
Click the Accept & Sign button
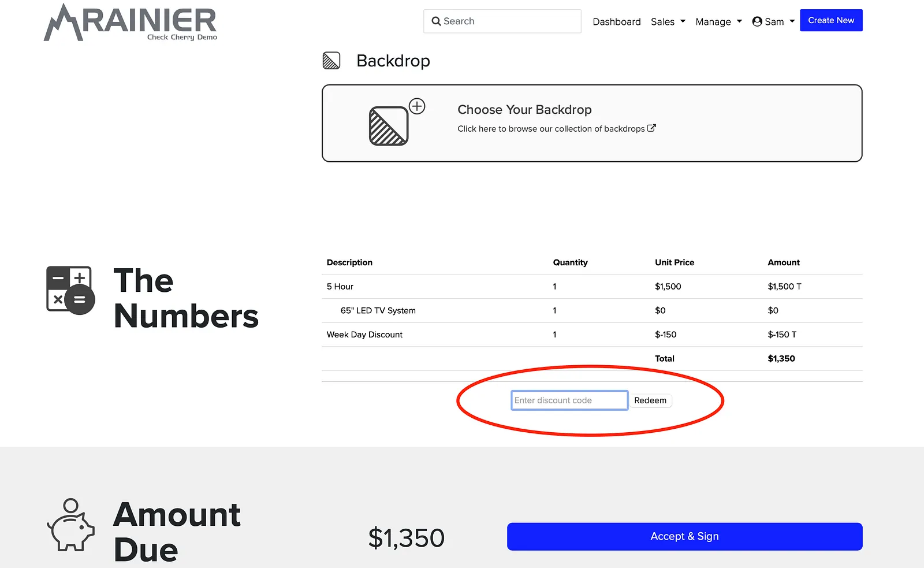click(x=685, y=536)
